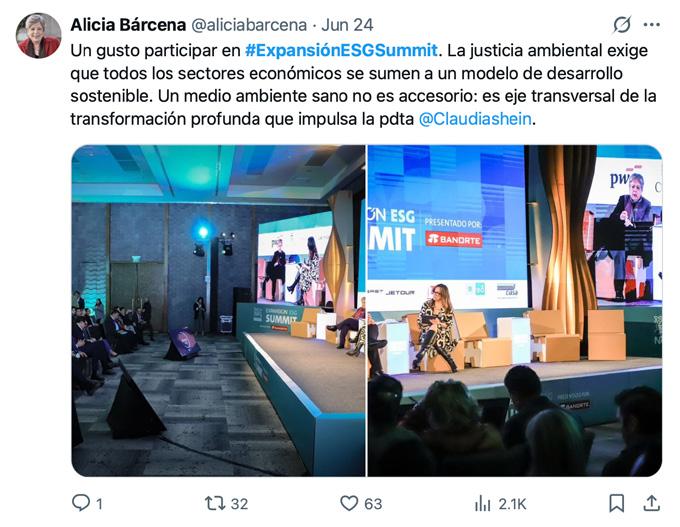Image resolution: width=680 pixels, height=527 pixels.
Task: View the right stage panel photo
Action: 515,311
